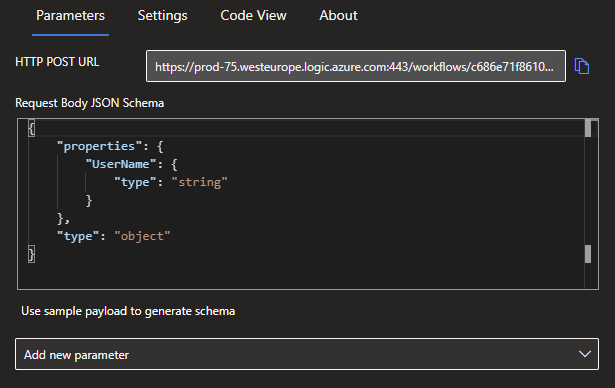Go to the About tab
Screen dimensions: 615x388
[338, 16]
